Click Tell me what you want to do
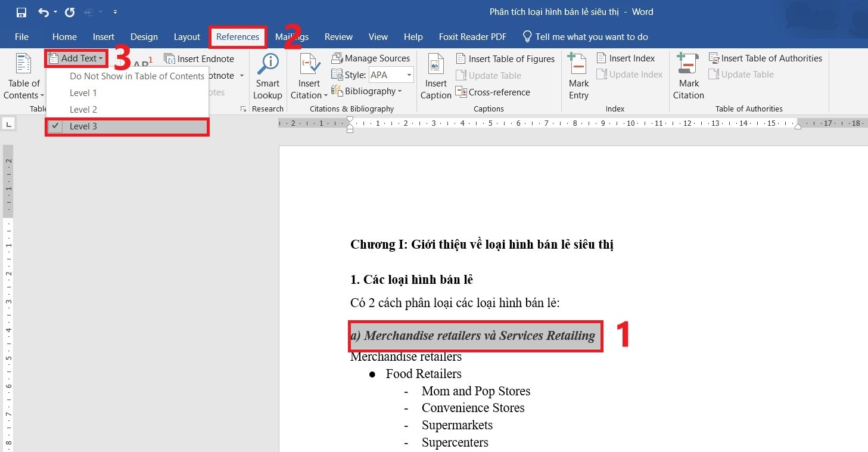Screen dimensions: 868x452 [585, 37]
